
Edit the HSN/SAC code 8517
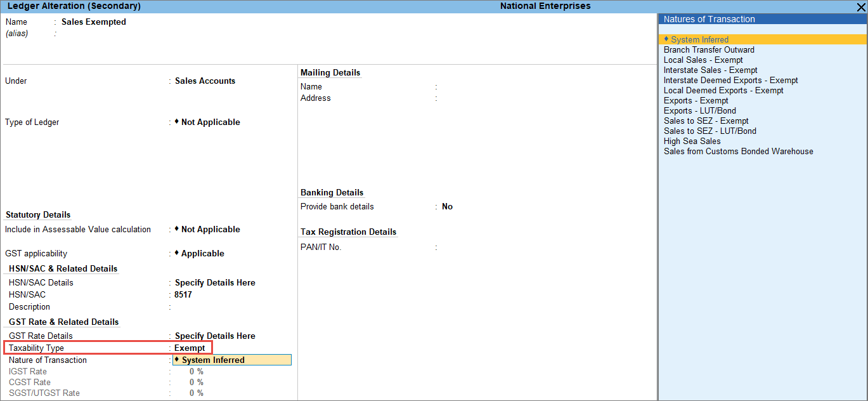[183, 294]
